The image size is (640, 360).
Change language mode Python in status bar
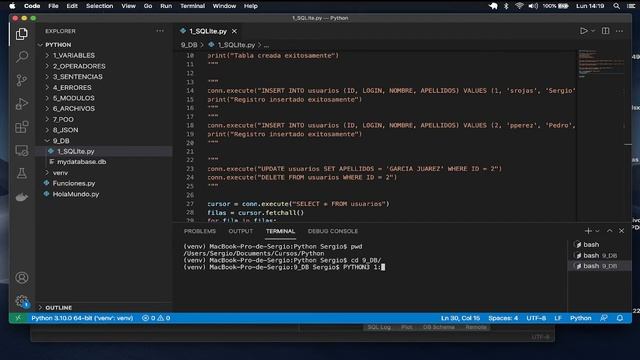pos(580,318)
